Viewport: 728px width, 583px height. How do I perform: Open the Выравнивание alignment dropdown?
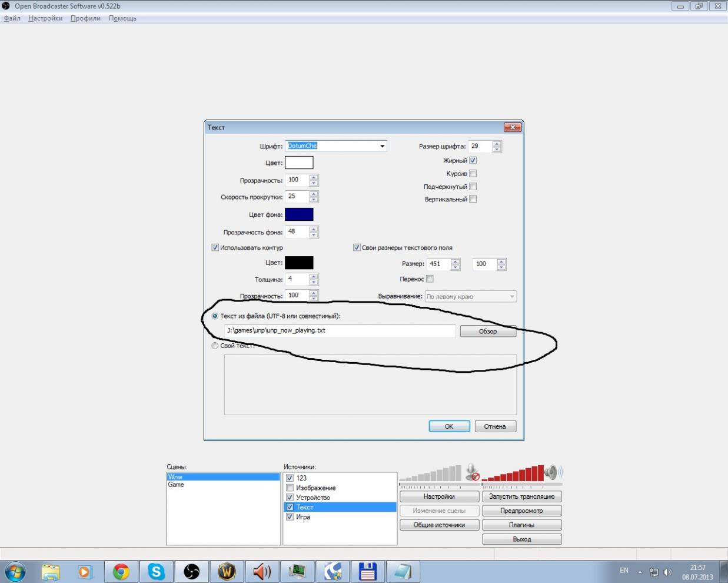(511, 297)
